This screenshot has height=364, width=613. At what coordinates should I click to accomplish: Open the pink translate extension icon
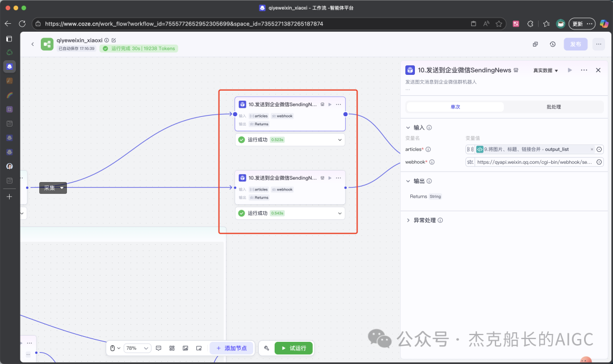(516, 24)
